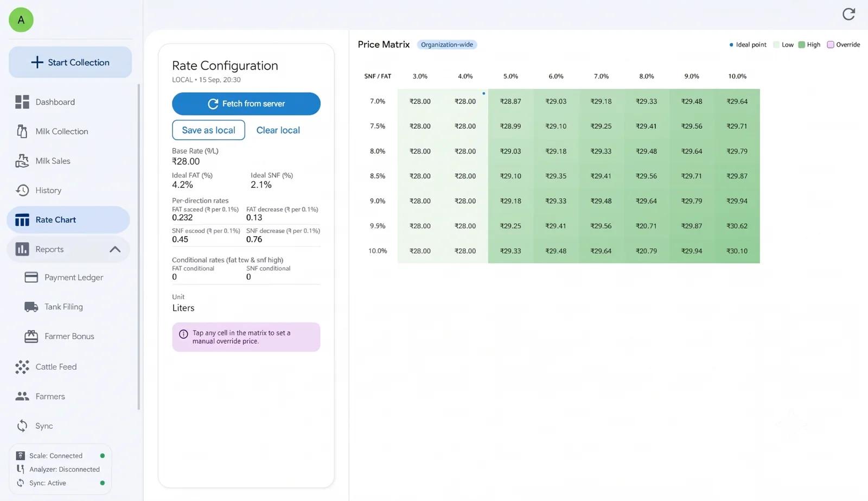
Task: Click Clear local link
Action: point(278,130)
